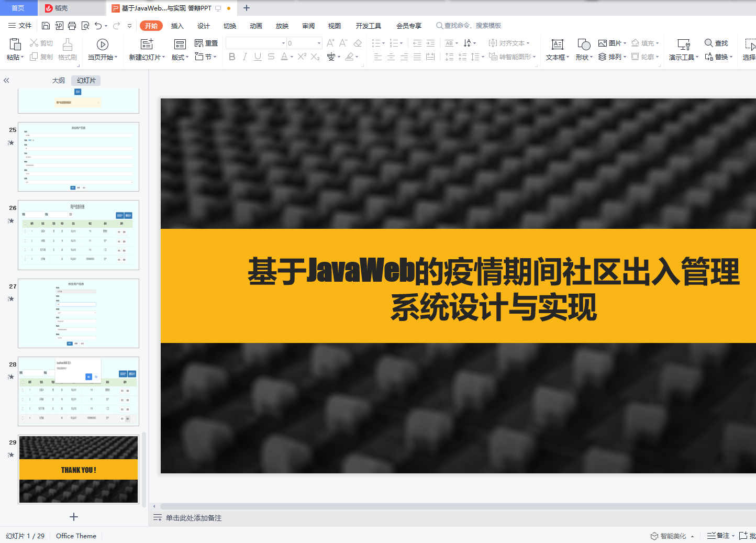Open the Transitions (切换) ribbon tab
This screenshot has width=756, height=543.
230,26
